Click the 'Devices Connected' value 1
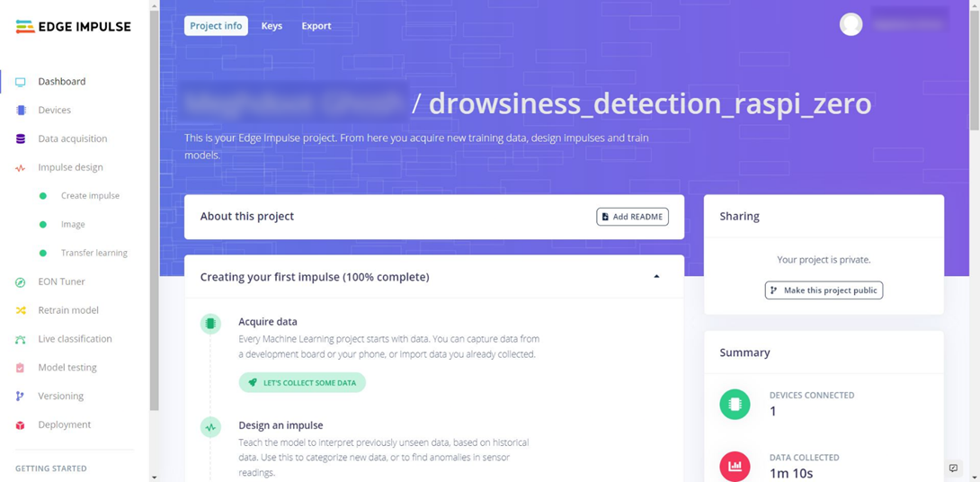This screenshot has height=482, width=980. pos(773,411)
